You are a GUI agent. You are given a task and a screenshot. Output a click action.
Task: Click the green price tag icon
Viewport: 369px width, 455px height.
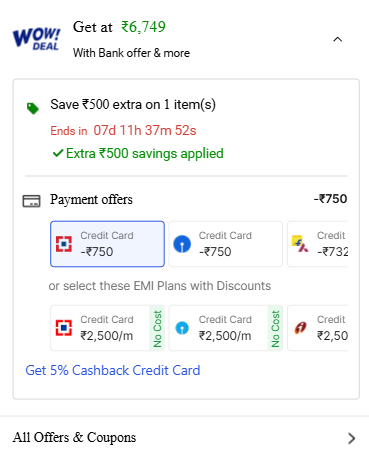[33, 108]
